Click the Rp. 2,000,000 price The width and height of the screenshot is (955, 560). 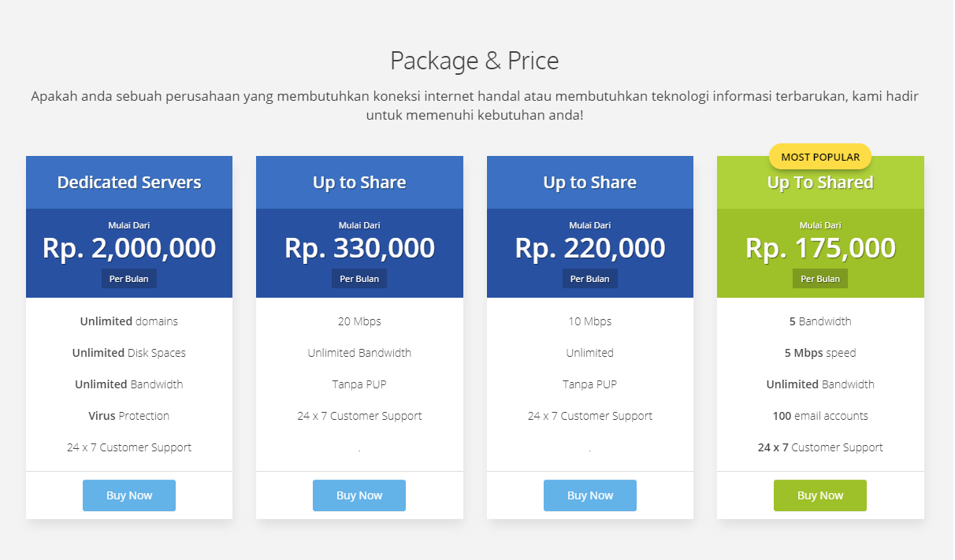tap(129, 248)
